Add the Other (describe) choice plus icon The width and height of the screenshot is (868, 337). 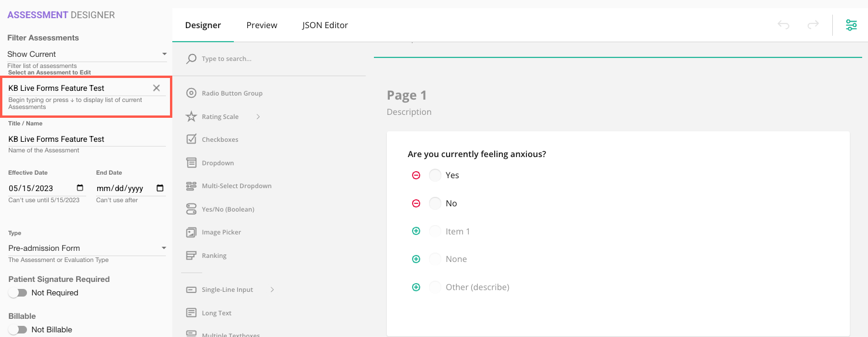(416, 287)
